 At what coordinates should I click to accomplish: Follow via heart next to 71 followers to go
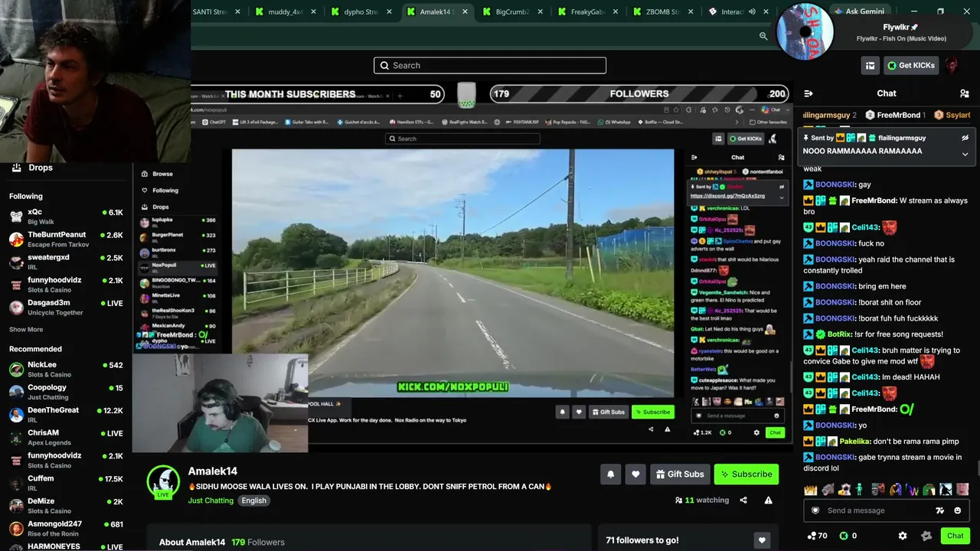point(762,540)
